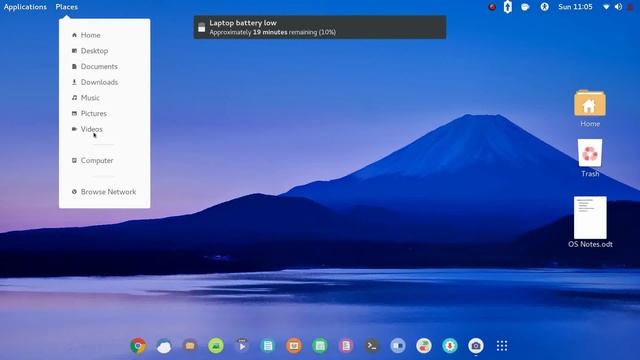
Task: Open the Wi-Fi network indicator
Action: [606, 7]
